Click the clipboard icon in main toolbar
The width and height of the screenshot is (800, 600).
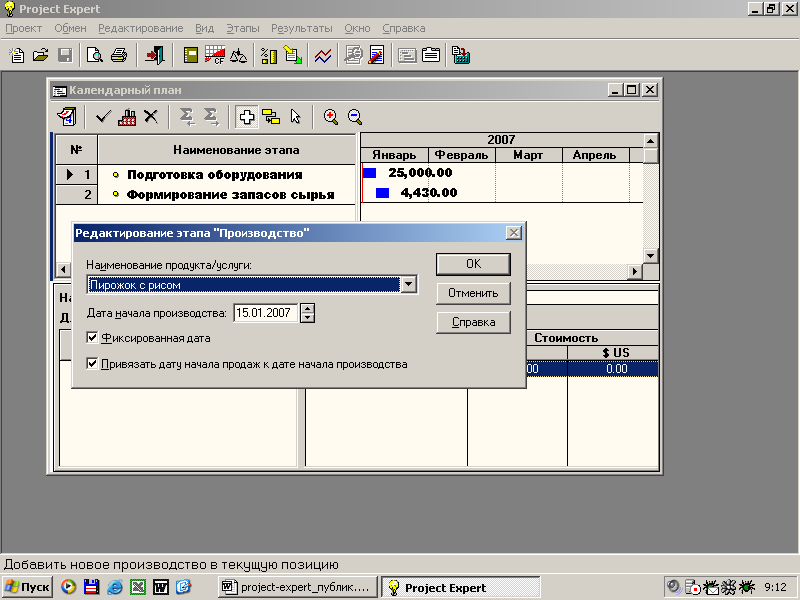[x=431, y=55]
